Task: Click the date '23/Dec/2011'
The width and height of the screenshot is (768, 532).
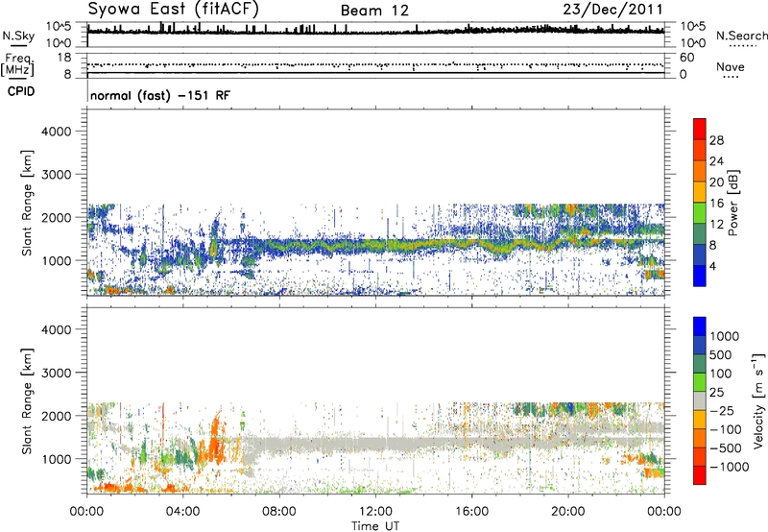Action: pos(612,9)
